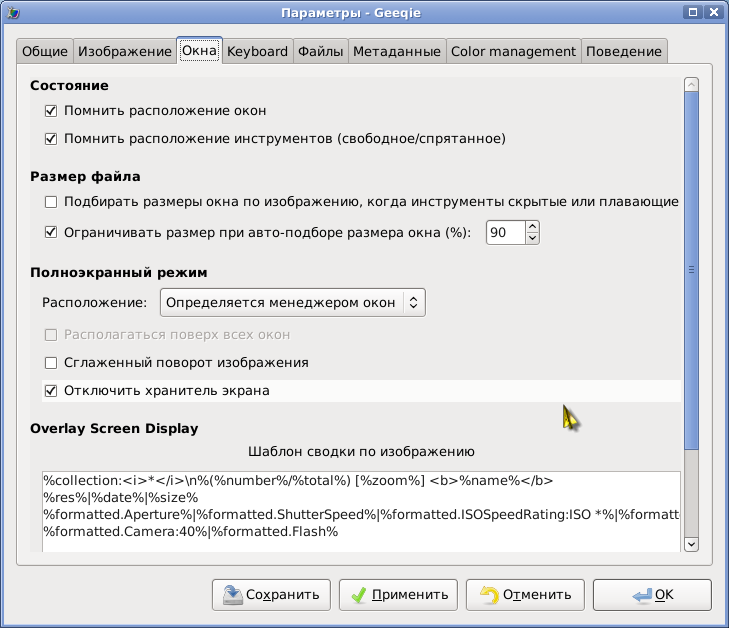Check Сглаженный поворот изображения
This screenshot has height=628, width=729.
point(51,363)
